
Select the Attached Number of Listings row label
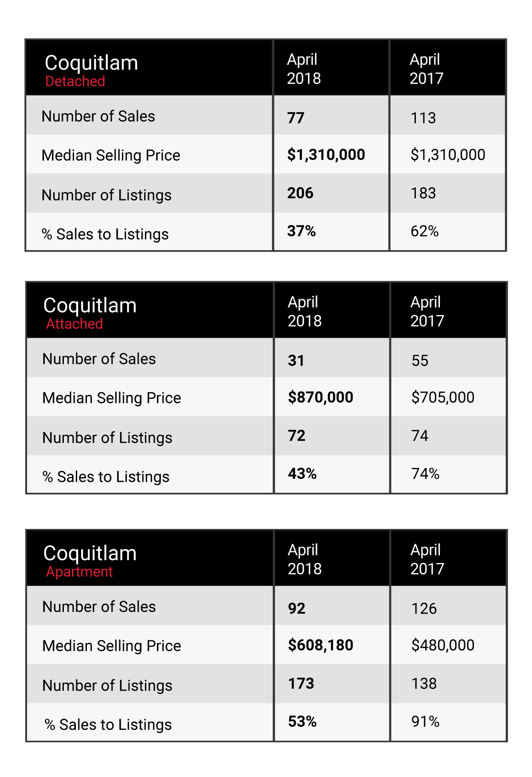107,438
